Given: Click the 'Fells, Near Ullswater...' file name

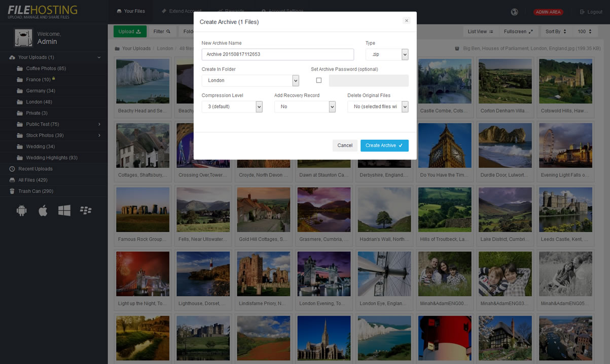Looking at the screenshot, I should pyautogui.click(x=203, y=239).
